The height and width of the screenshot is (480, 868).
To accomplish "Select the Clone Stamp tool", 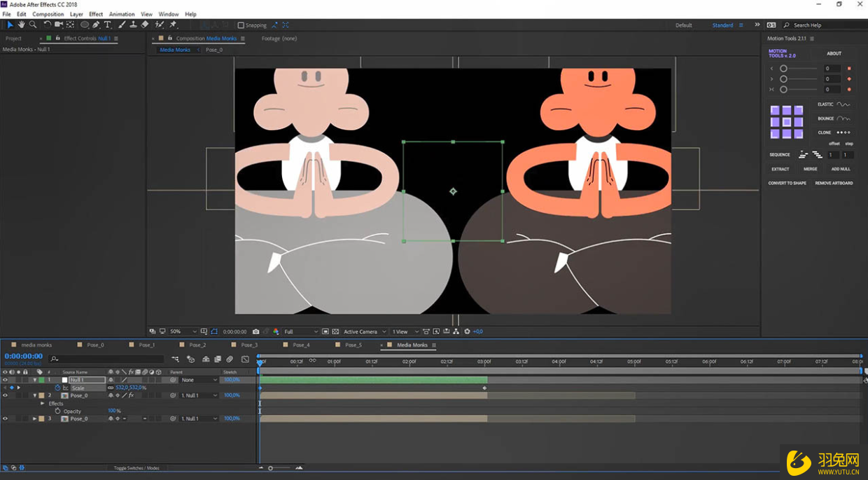I will [x=133, y=25].
